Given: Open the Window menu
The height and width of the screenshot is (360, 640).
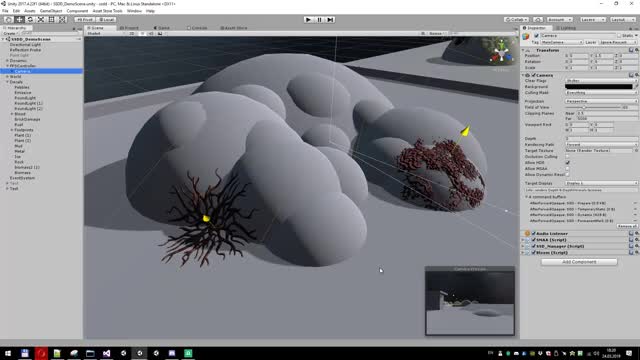Looking at the screenshot, I should click(134, 11).
